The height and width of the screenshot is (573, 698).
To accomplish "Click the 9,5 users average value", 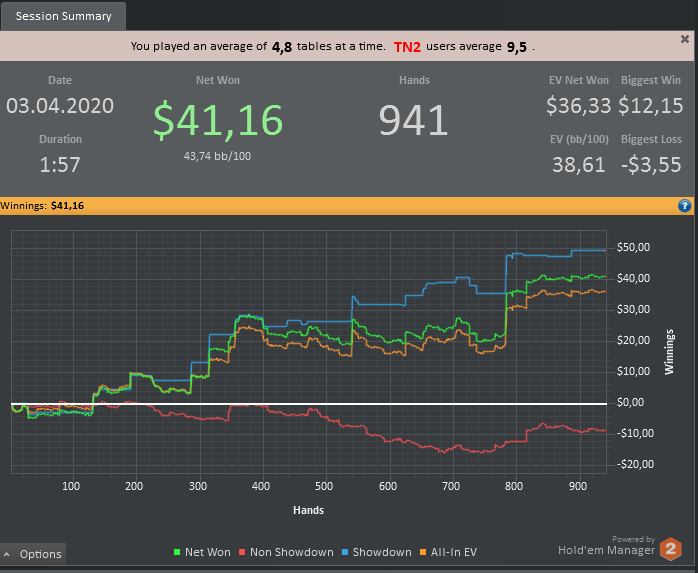I will tap(517, 47).
